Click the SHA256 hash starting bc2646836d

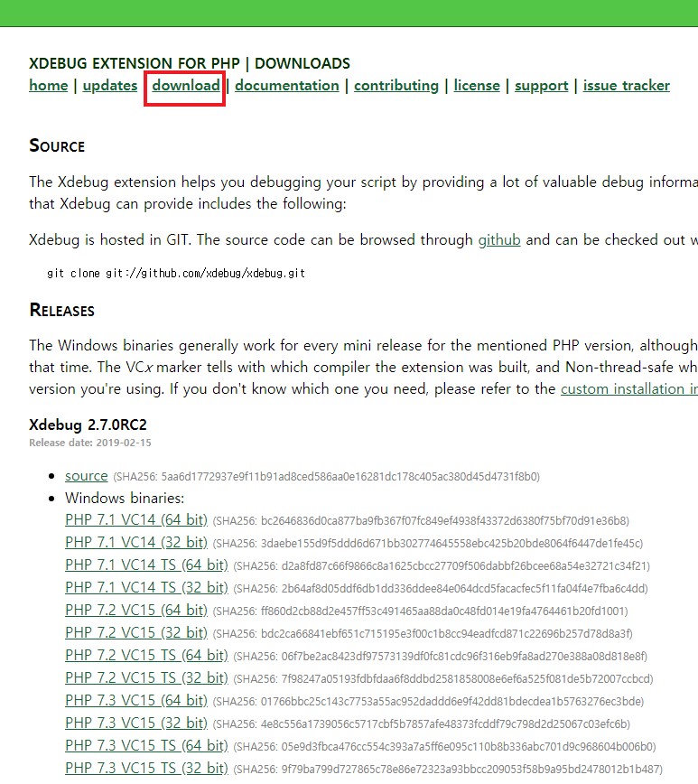pos(421,521)
